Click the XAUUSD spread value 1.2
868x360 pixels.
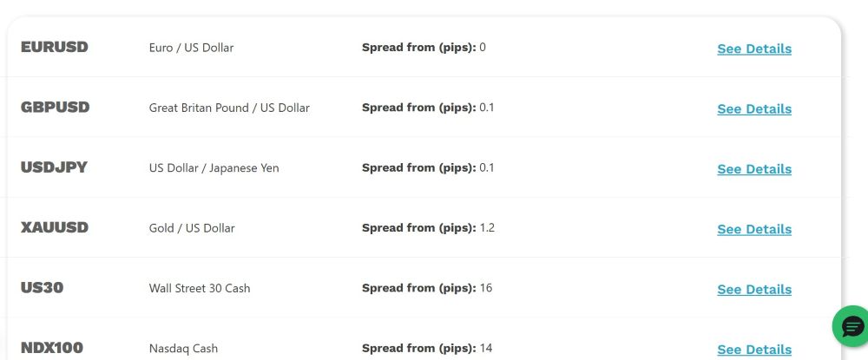coord(487,228)
